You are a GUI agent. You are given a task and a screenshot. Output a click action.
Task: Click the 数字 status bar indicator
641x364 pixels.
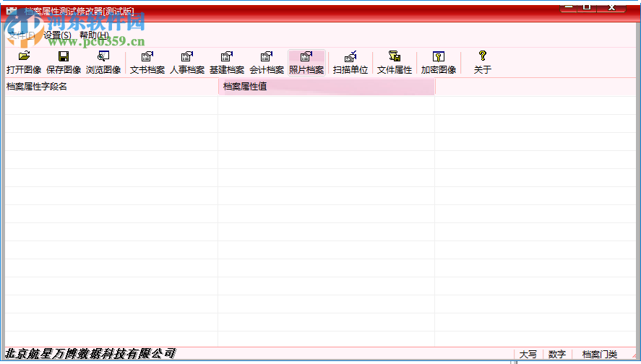tap(556, 354)
